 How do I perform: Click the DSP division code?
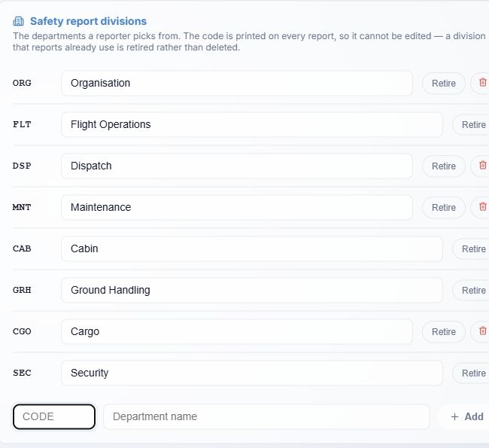22,166
